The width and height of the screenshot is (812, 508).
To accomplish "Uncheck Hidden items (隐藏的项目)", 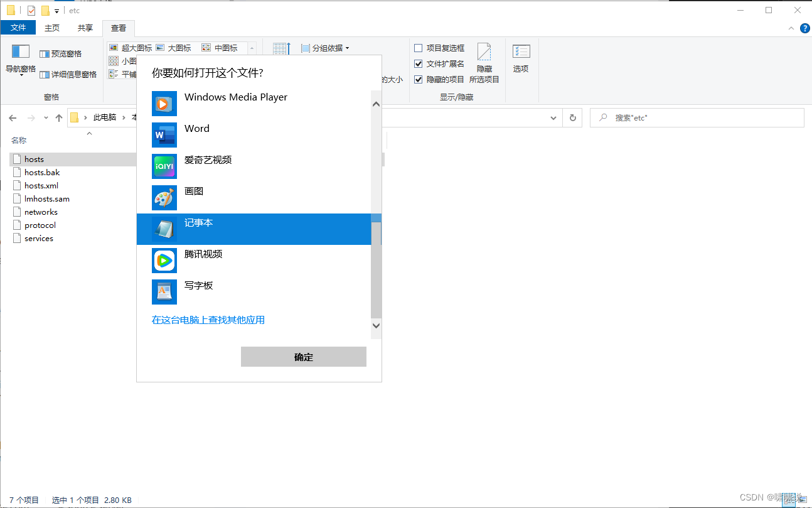I will [x=419, y=79].
